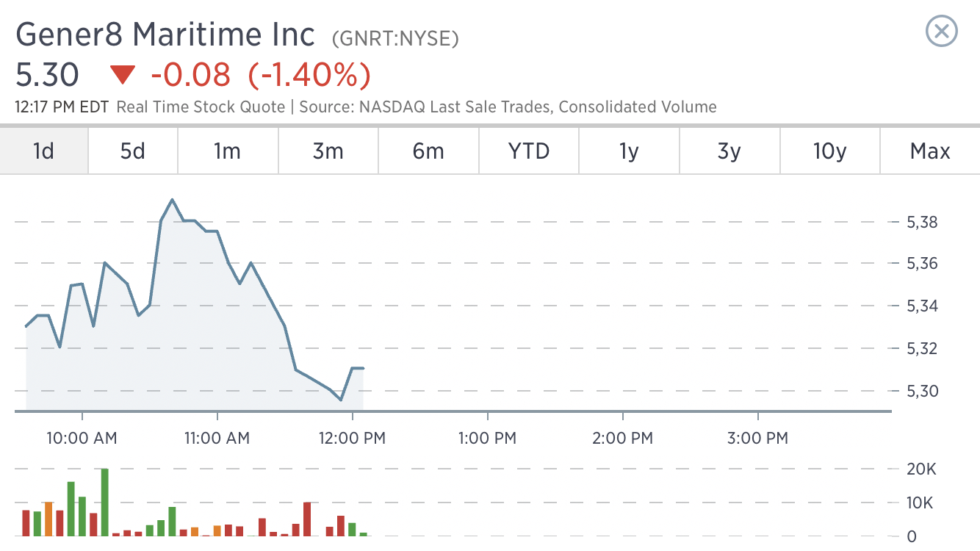Viewport: 980px width, 551px height.
Task: Click the GNRT:NYSE ticker symbol
Action: pos(395,38)
